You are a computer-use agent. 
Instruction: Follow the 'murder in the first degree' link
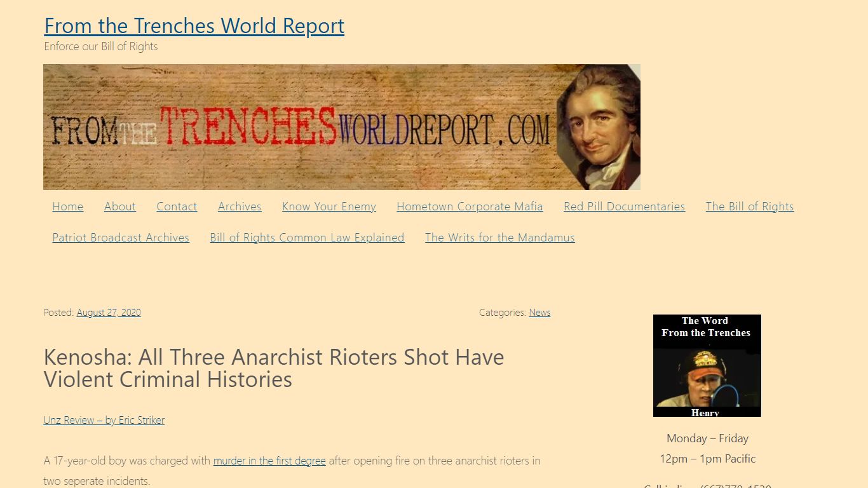point(269,461)
